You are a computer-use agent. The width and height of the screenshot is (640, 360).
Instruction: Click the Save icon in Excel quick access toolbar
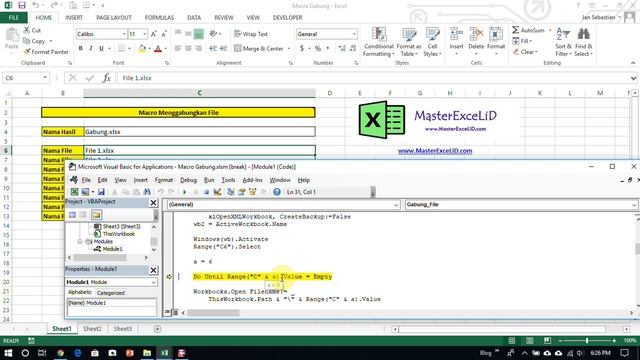[22, 5]
